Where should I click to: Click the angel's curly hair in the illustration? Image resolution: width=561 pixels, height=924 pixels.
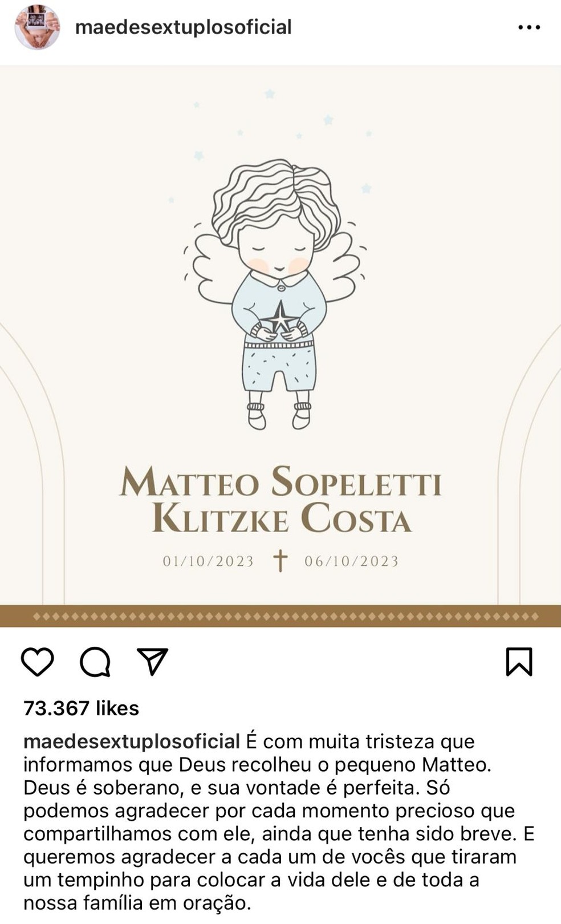click(x=274, y=194)
